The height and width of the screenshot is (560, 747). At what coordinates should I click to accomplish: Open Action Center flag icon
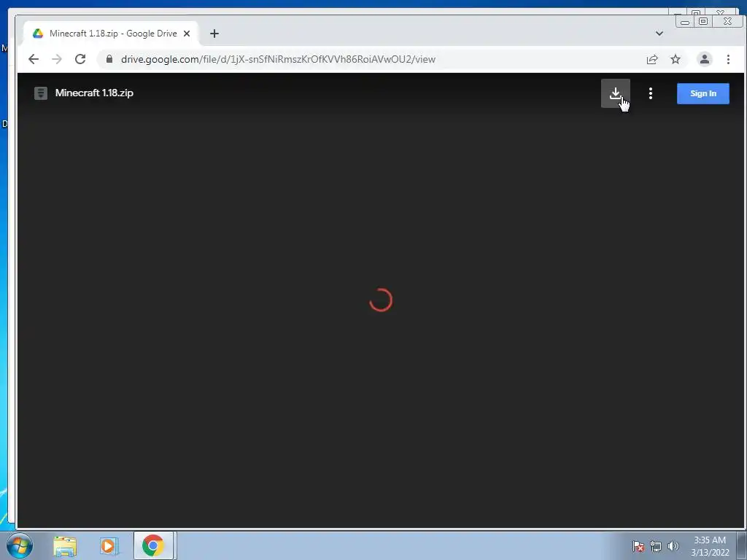pos(638,546)
